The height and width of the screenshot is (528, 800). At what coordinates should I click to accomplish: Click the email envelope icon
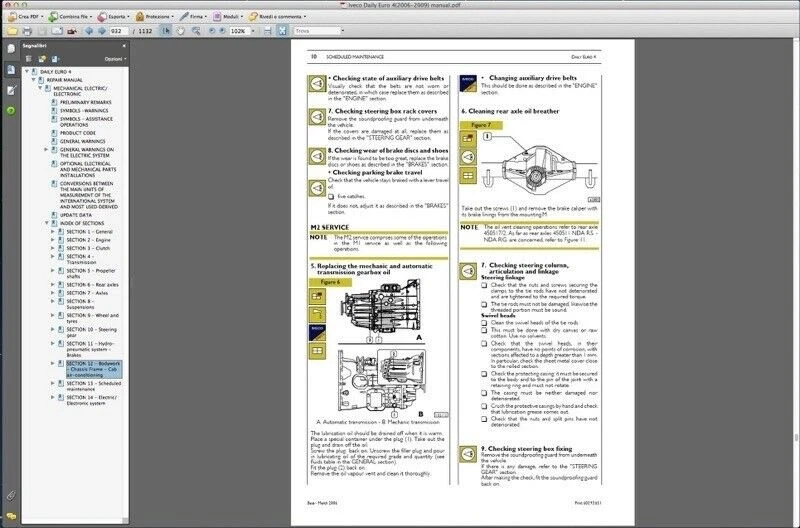click(57, 31)
